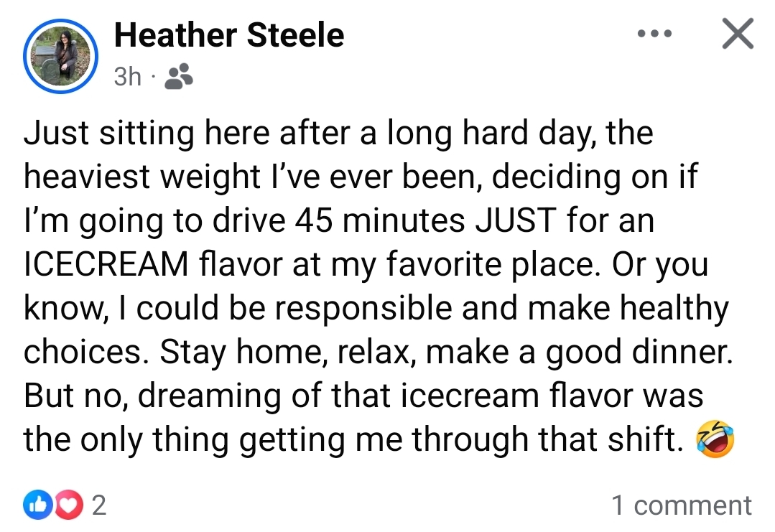Click the friends audience icon

tap(178, 76)
